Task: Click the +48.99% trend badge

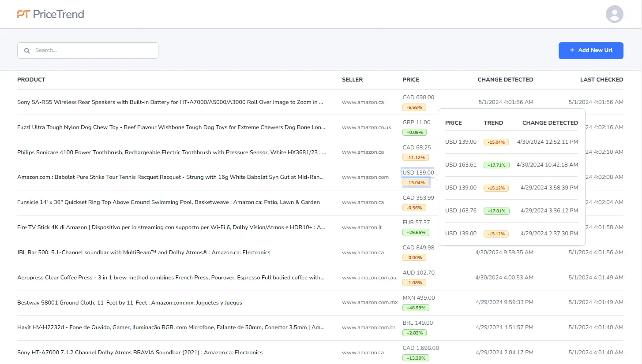Action: point(416,308)
